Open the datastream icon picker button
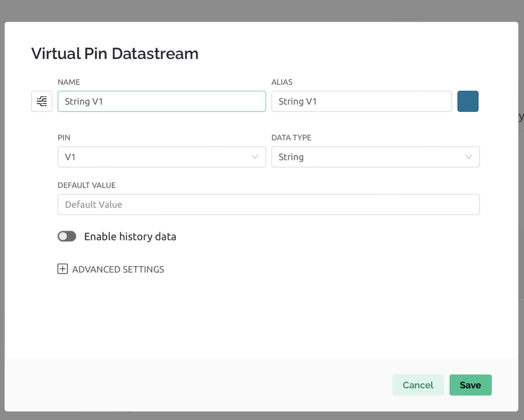Screen dimensions: 524x420 [x=42, y=101]
